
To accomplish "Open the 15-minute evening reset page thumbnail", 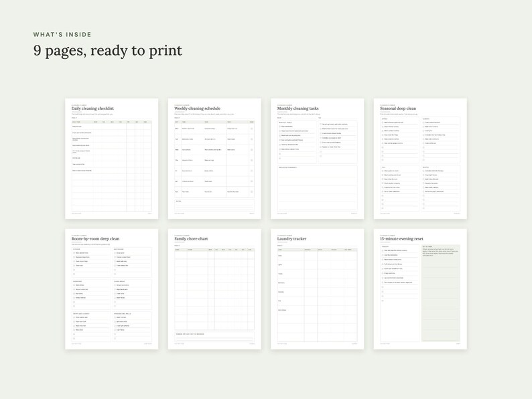I will pyautogui.click(x=420, y=289).
